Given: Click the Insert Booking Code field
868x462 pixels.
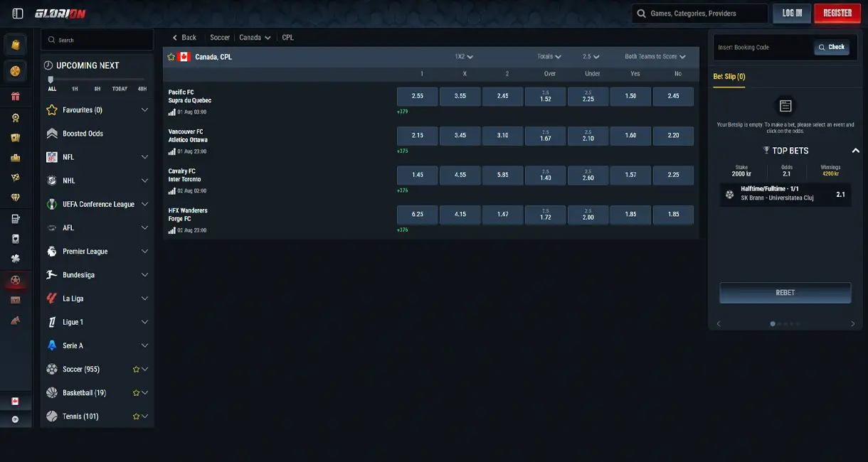Looking at the screenshot, I should (x=763, y=48).
